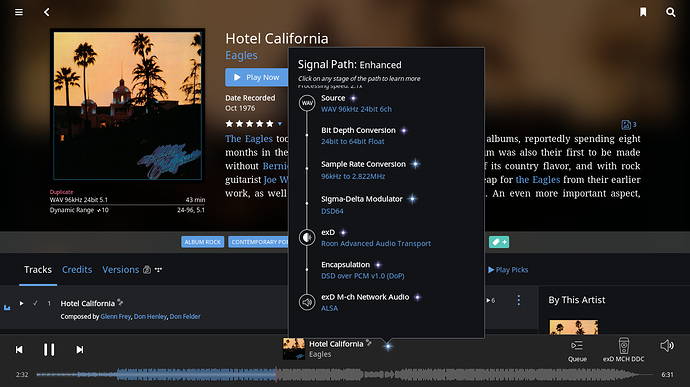
Task: Open bookmarks with the bookmark icon
Action: coord(643,12)
